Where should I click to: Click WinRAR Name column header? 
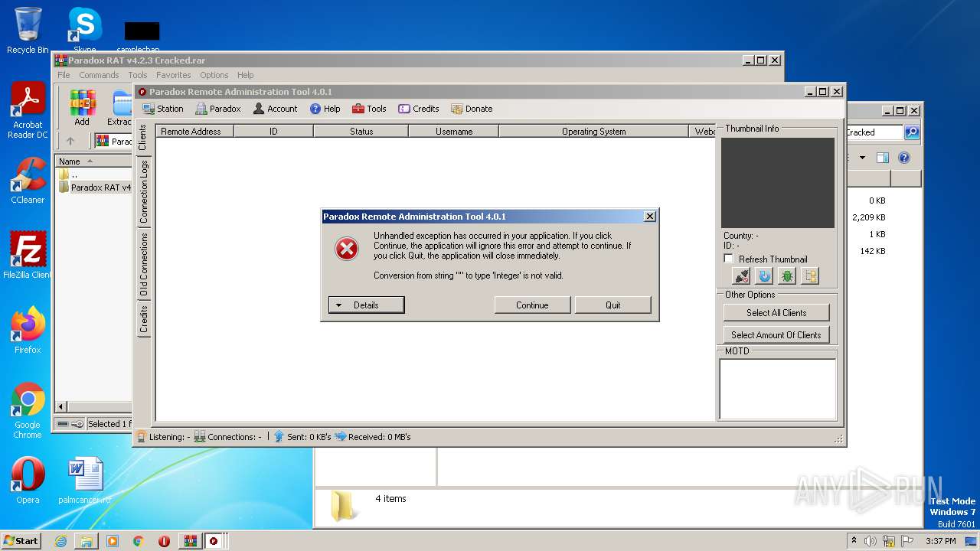[94, 161]
